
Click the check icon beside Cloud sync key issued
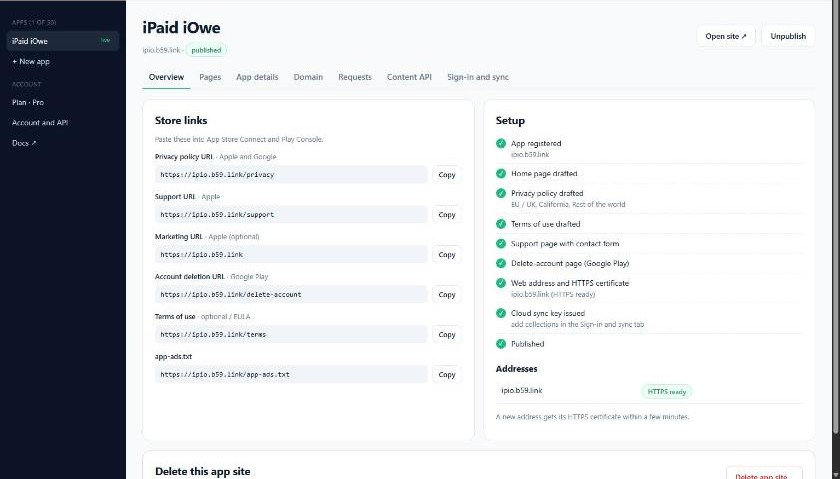(501, 313)
